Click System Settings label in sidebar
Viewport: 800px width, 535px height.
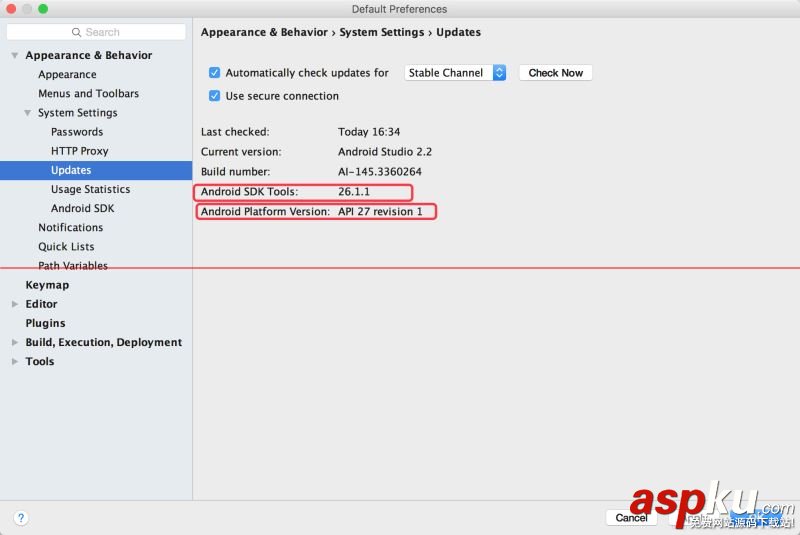78,113
